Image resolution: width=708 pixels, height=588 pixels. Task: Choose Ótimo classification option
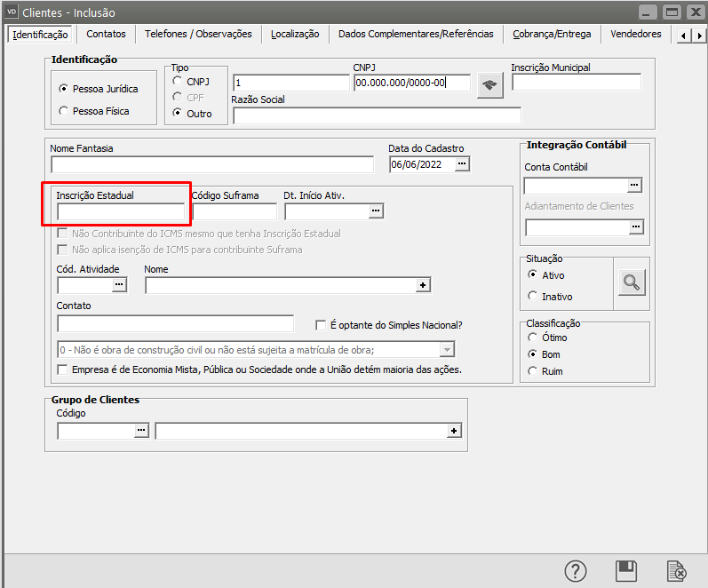pos(533,338)
